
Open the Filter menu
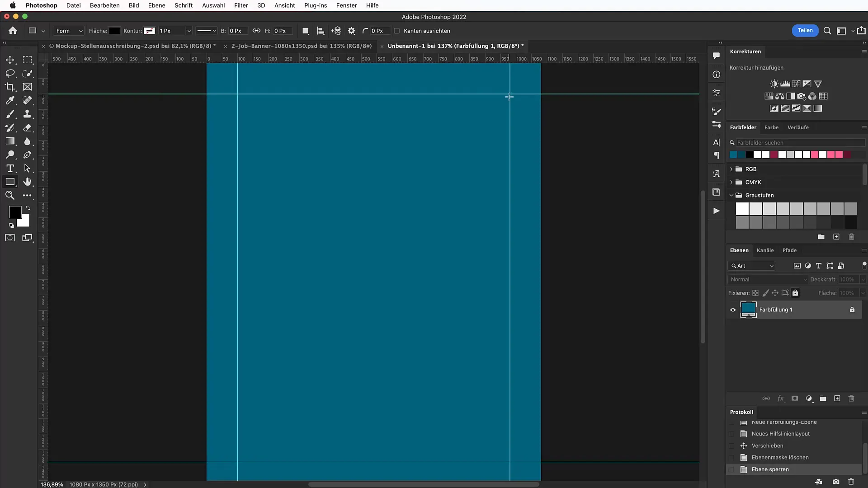tap(241, 5)
